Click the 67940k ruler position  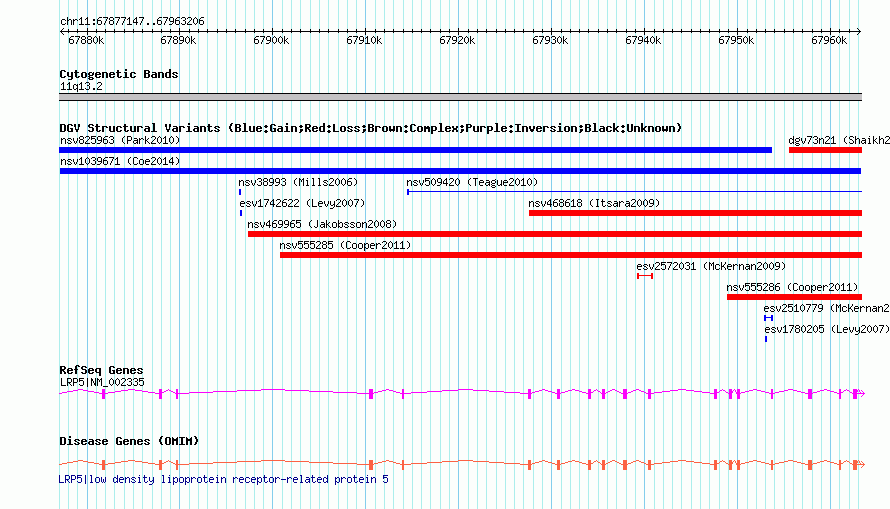[643, 40]
